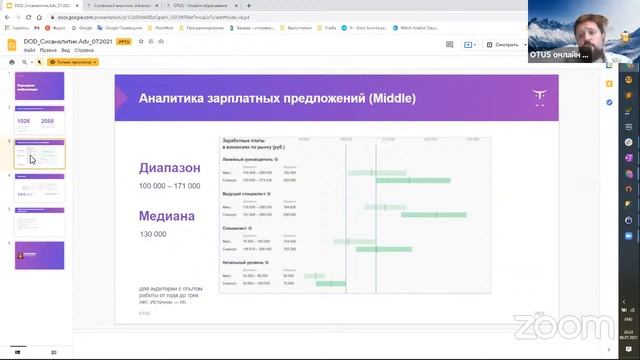Open the Файл menu
This screenshot has height=360, width=640.
(29, 50)
